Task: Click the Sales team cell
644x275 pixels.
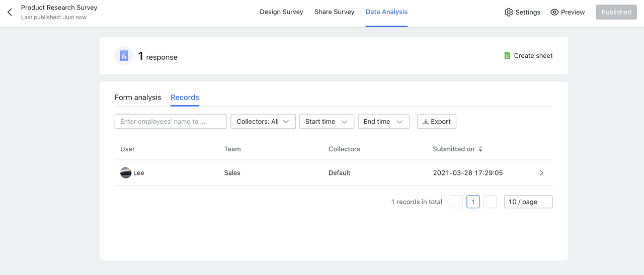Action: click(x=232, y=173)
